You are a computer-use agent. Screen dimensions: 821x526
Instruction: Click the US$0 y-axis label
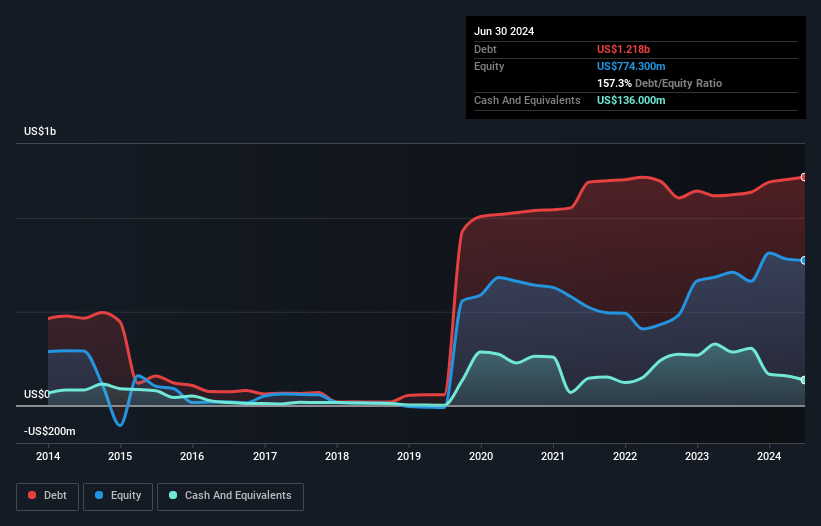tap(37, 394)
